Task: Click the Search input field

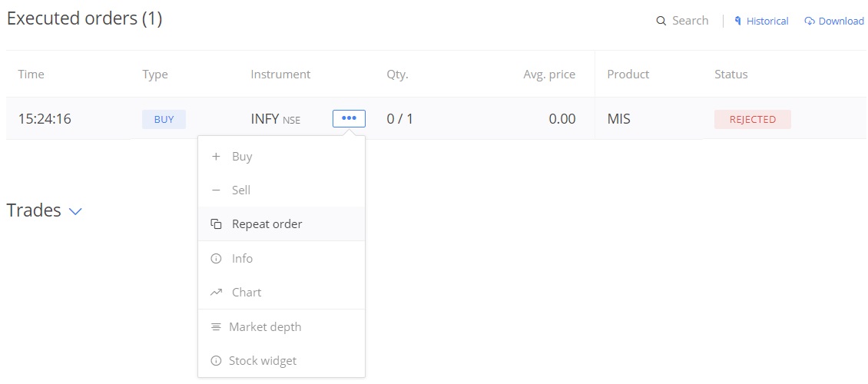Action: pyautogui.click(x=682, y=21)
